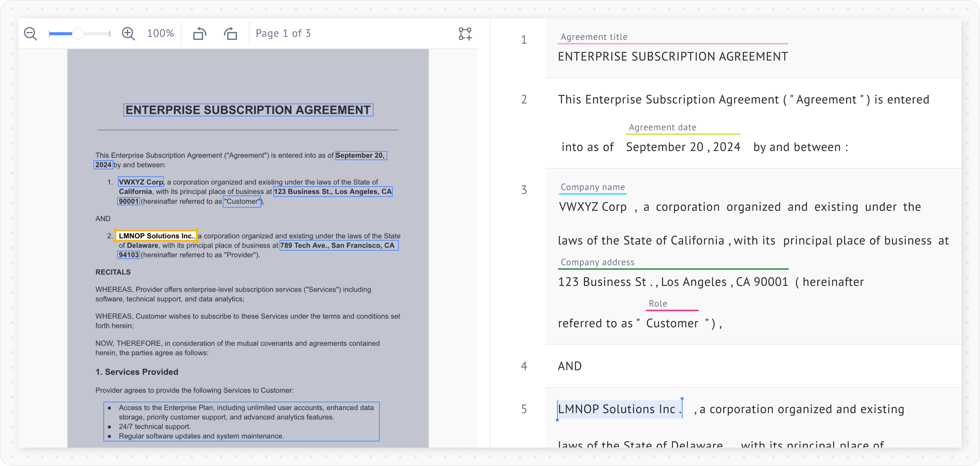This screenshot has height=466, width=980.
Task: Click the Role label above Customer
Action: click(x=658, y=304)
